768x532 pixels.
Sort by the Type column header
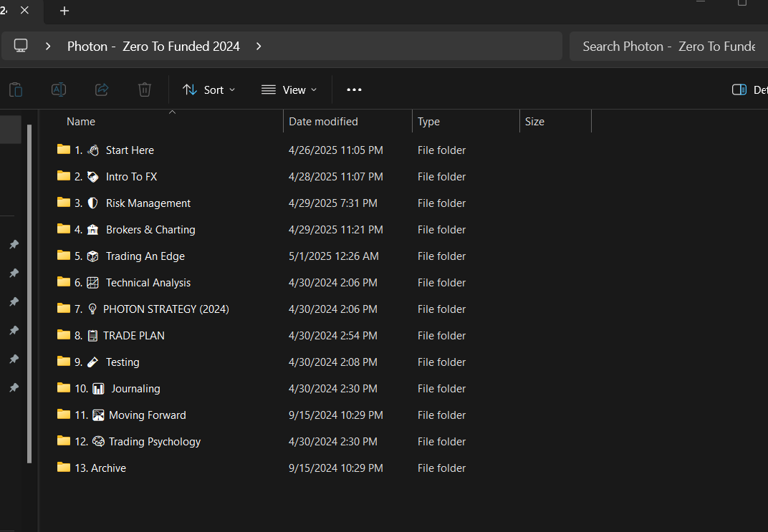pyautogui.click(x=428, y=122)
